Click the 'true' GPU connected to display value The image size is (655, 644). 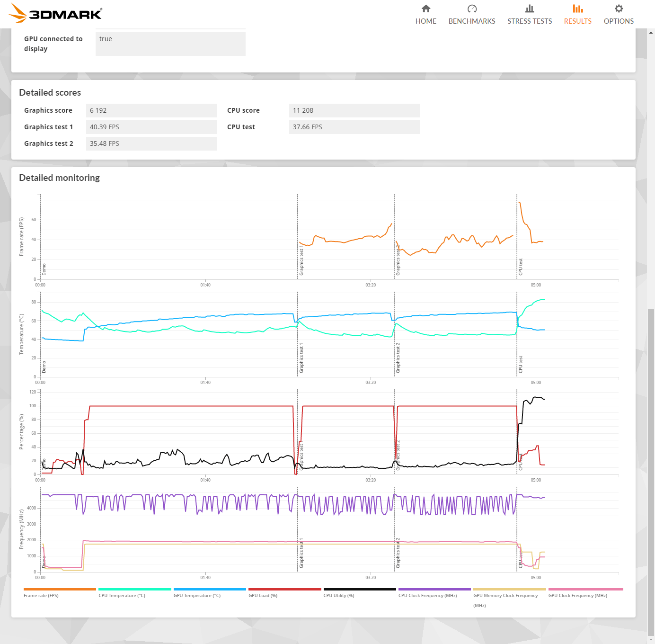pos(170,44)
